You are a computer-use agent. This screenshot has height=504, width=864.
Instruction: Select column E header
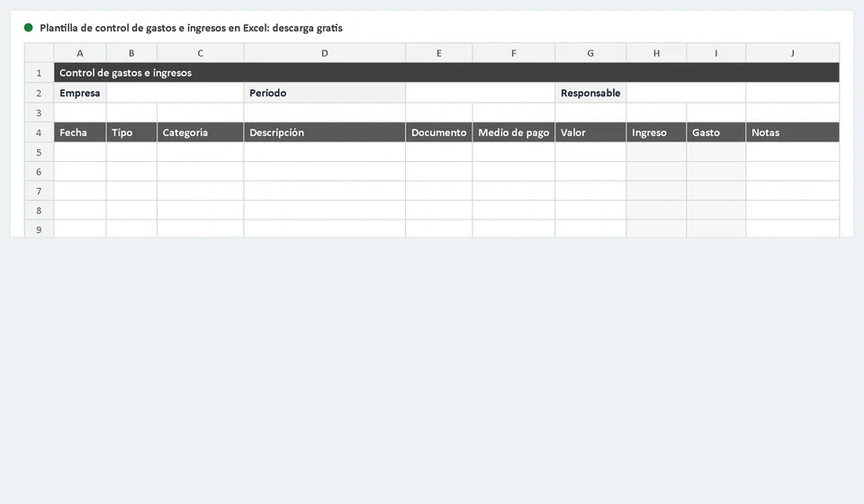coord(439,53)
